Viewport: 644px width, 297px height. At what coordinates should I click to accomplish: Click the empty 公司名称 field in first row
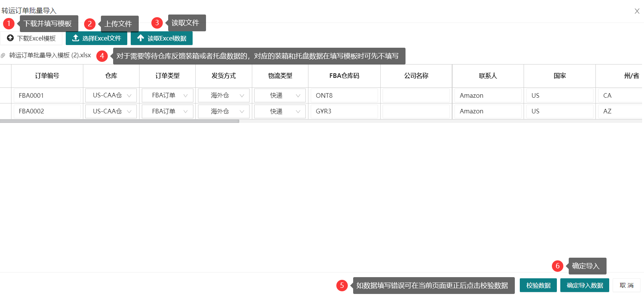pyautogui.click(x=416, y=95)
